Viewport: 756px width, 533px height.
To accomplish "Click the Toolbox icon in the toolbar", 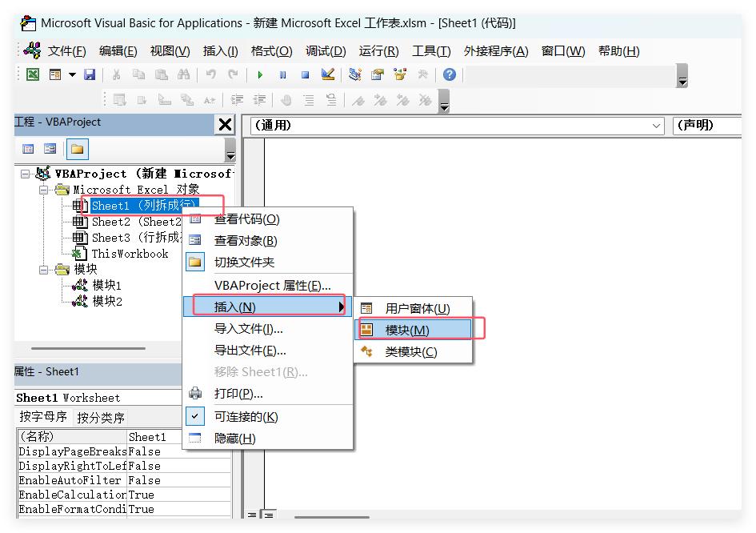I will 422,74.
